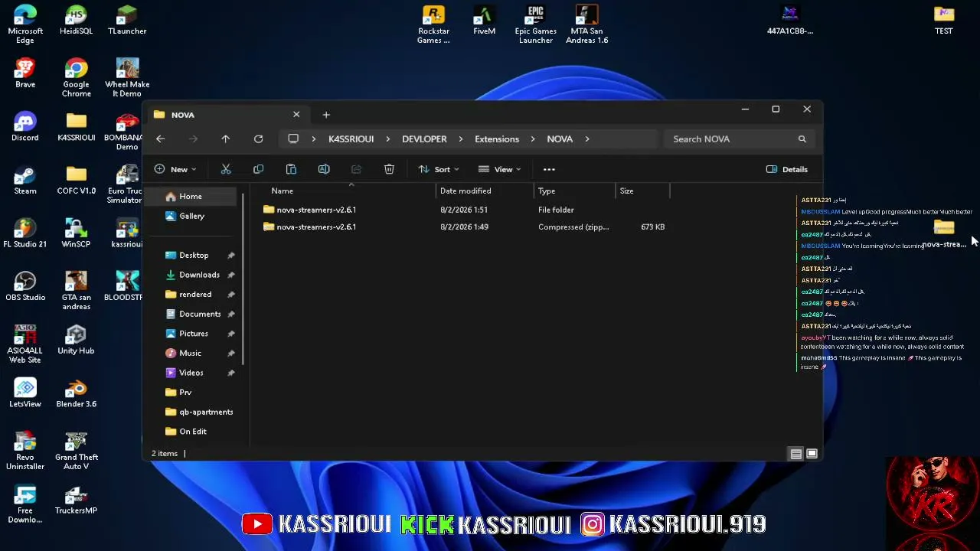The width and height of the screenshot is (980, 551).
Task: Open FL Studio 21 shortcut
Action: pyautogui.click(x=25, y=234)
